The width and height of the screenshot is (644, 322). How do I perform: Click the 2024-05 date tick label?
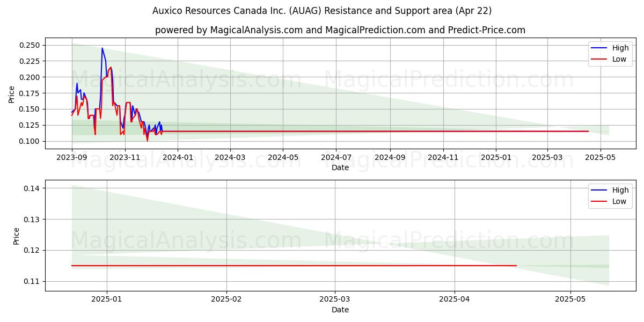click(x=283, y=157)
